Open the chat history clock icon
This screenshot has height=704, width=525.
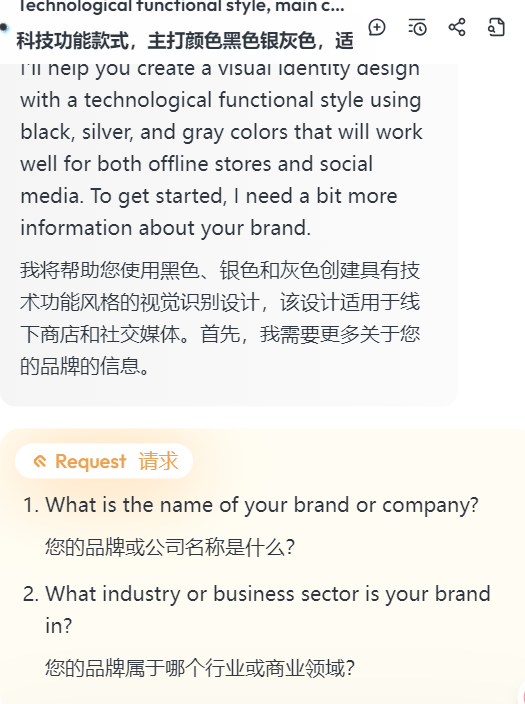(417, 27)
